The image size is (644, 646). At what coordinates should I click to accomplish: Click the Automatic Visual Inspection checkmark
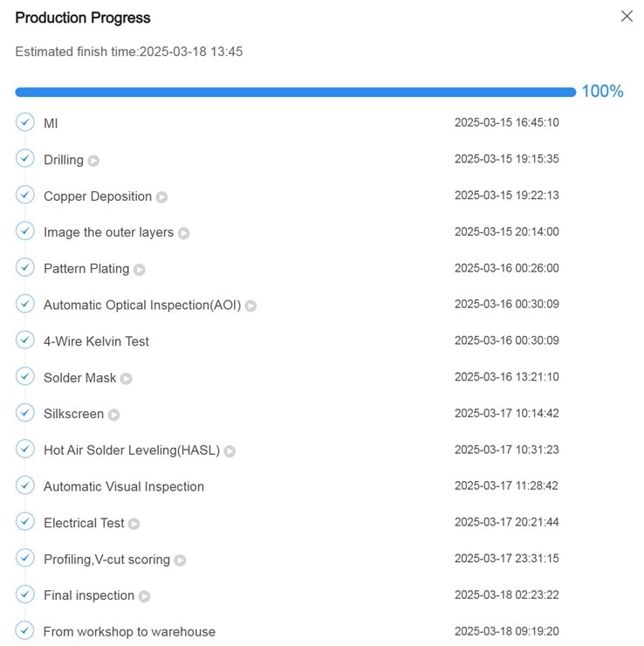25,485
